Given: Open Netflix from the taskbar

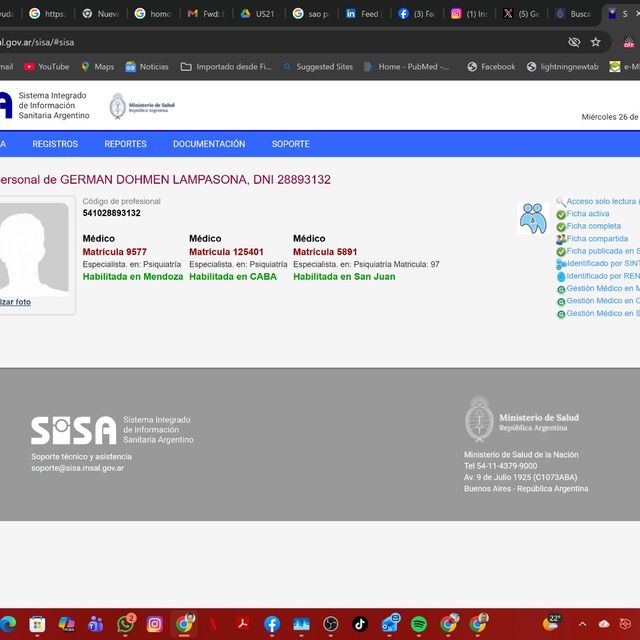Looking at the screenshot, I should [x=213, y=624].
